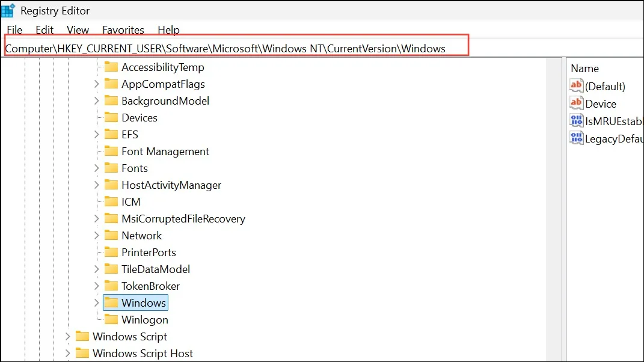Click the Registry Editor app icon

point(8,11)
